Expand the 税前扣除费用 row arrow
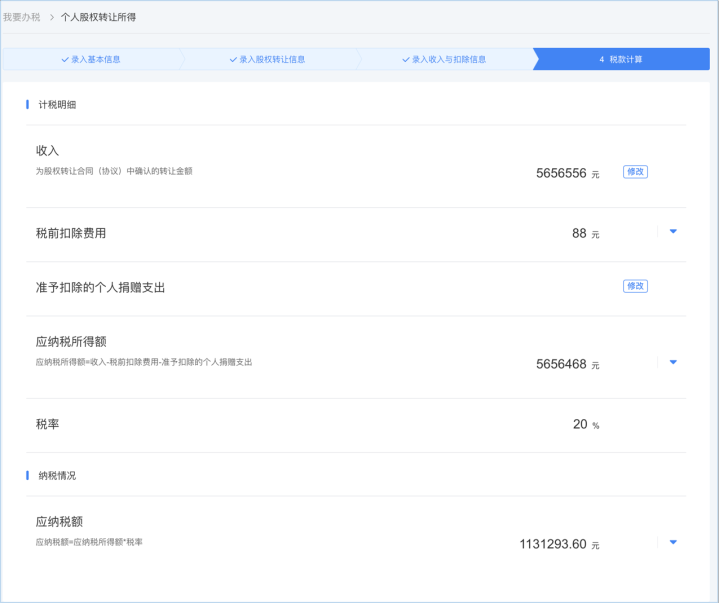The height and width of the screenshot is (603, 719). [x=673, y=232]
